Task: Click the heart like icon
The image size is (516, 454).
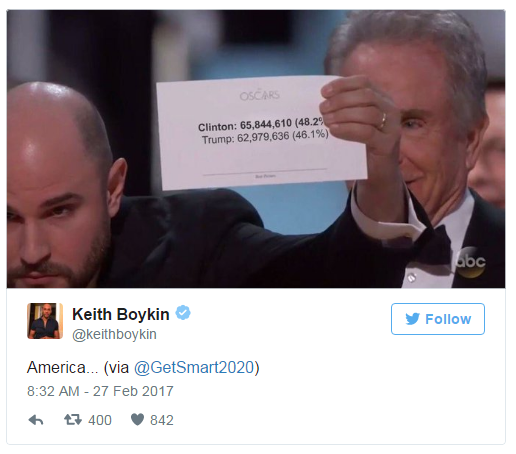Action: pos(137,420)
